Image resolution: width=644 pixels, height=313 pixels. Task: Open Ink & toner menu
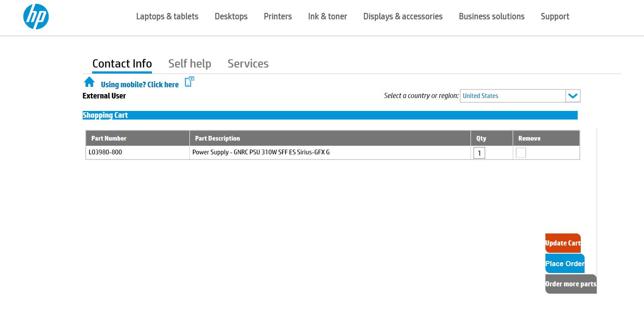point(328,16)
